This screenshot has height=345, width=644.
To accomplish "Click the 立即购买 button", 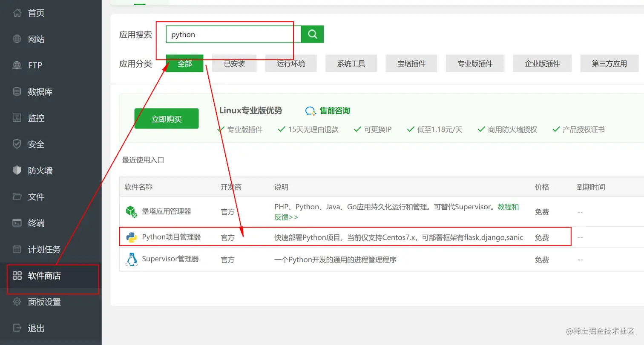I will coord(167,119).
